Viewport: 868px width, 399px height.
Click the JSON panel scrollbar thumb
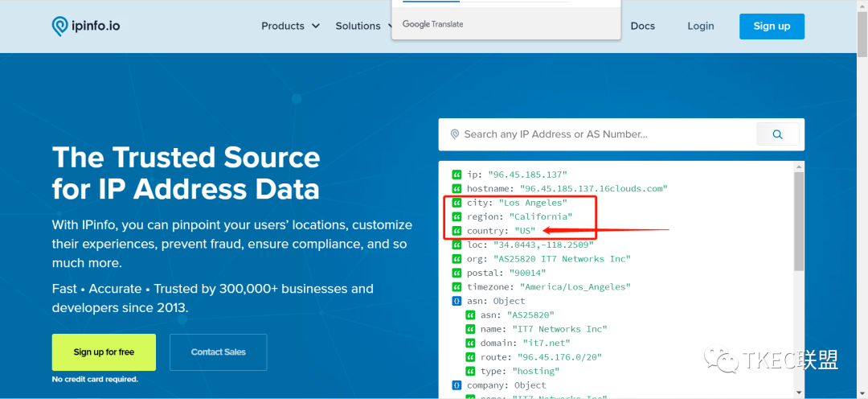point(799,222)
